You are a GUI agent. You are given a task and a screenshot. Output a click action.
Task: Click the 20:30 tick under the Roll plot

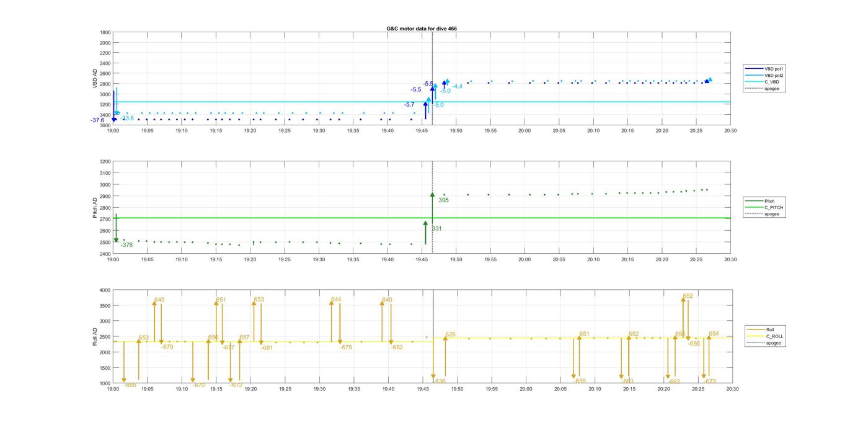point(732,389)
